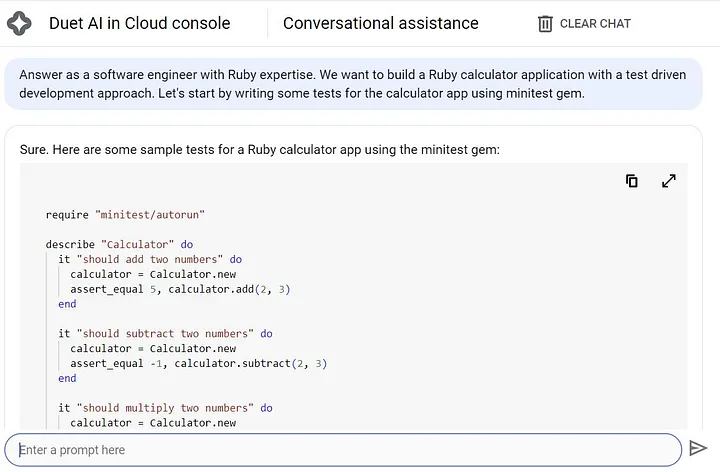
Task: Click Calculator.new line under the add test
Action: click(153, 274)
